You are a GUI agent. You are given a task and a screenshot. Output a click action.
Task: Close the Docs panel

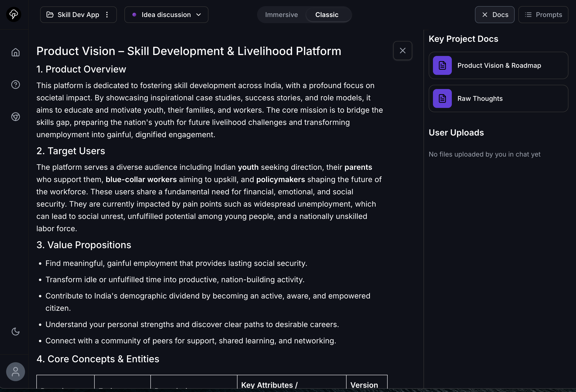495,15
